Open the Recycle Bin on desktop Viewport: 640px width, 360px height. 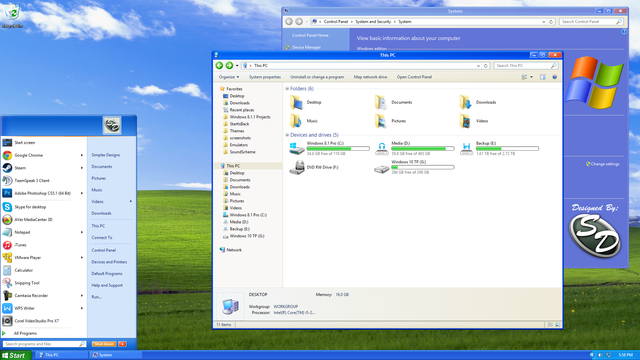pyautogui.click(x=12, y=16)
